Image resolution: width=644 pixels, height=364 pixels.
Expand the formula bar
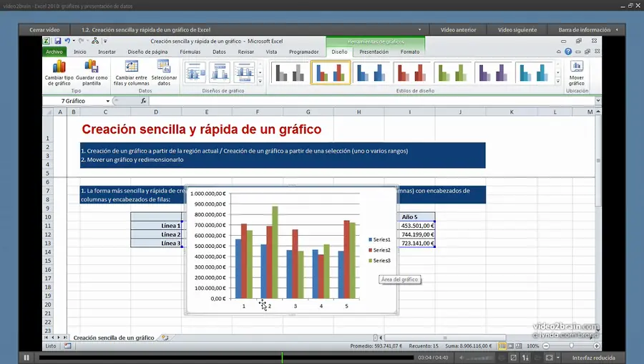[x=598, y=101]
